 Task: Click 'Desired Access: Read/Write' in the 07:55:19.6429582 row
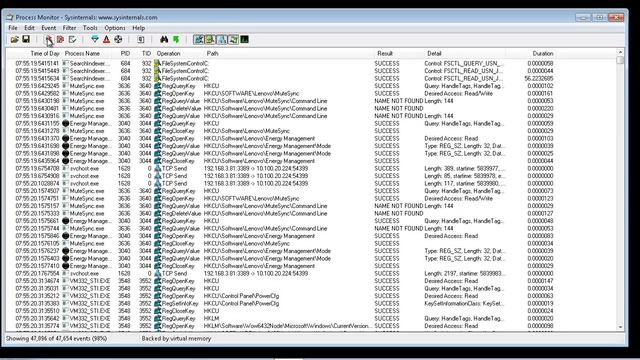pyautogui.click(x=458, y=93)
